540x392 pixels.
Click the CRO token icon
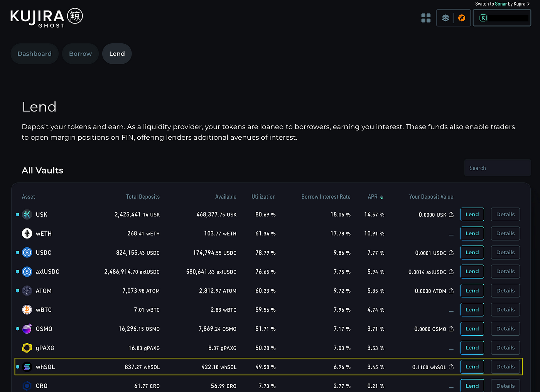27,386
